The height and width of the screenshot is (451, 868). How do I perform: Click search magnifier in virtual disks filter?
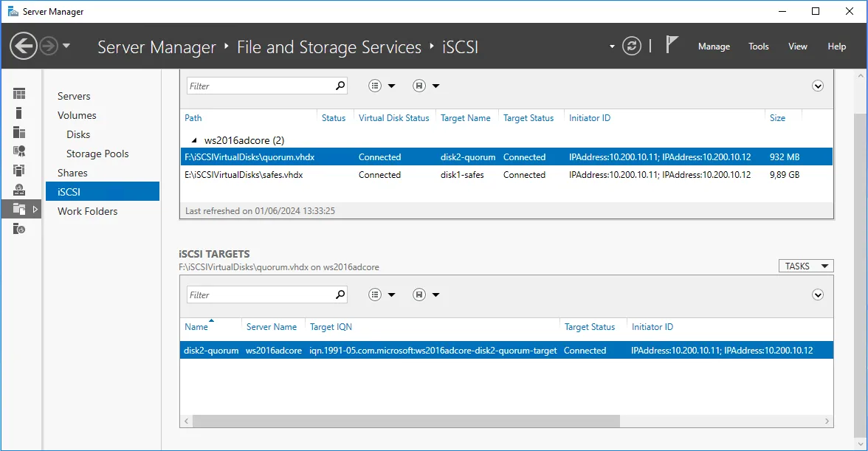(x=340, y=86)
